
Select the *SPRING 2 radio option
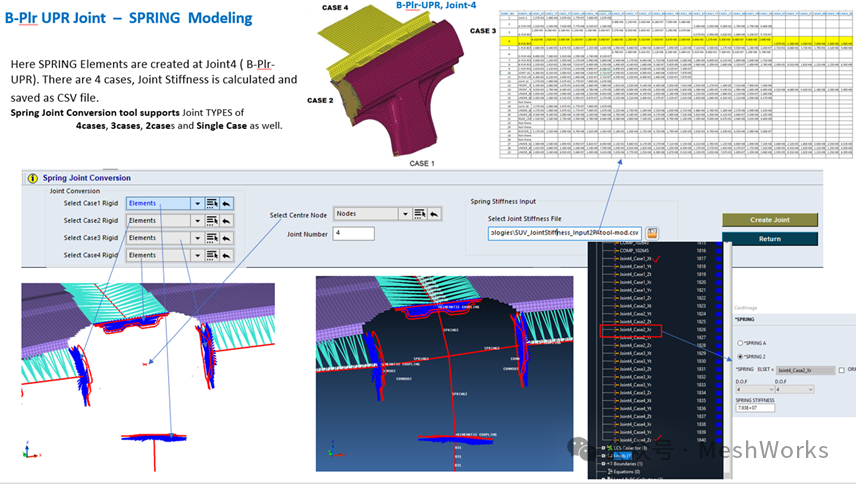740,357
